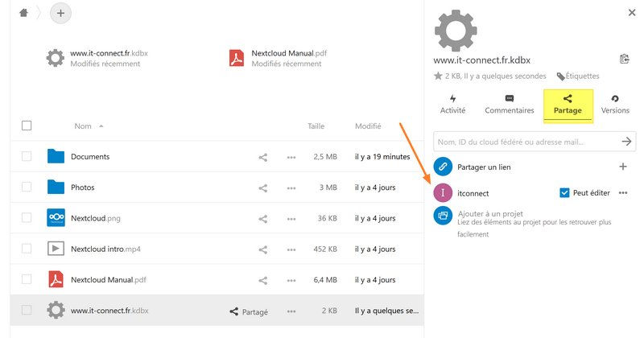Select the Photos folder checkbox
The image size is (644, 338).
tap(27, 188)
